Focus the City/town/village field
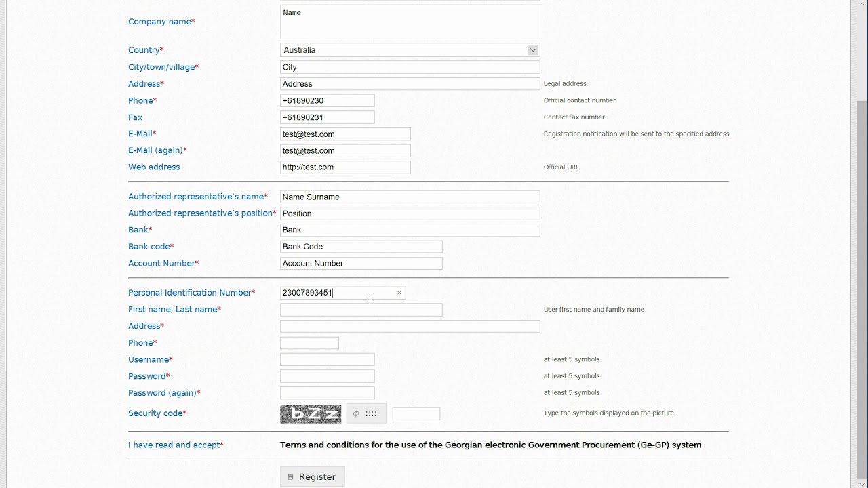Screen dimensions: 868x488 pos(410,67)
